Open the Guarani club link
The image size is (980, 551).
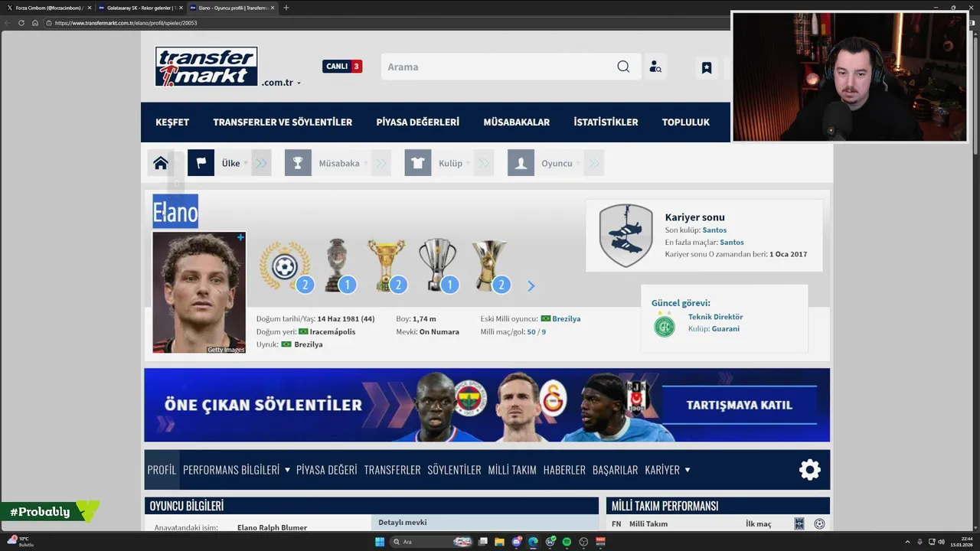pyautogui.click(x=726, y=328)
